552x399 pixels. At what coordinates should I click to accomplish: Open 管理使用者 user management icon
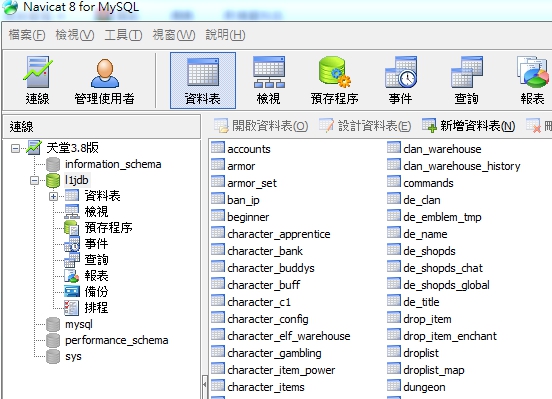coord(105,80)
